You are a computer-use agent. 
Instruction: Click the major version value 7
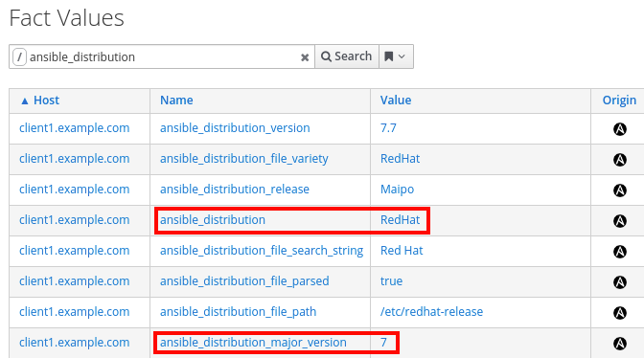pyautogui.click(x=383, y=343)
